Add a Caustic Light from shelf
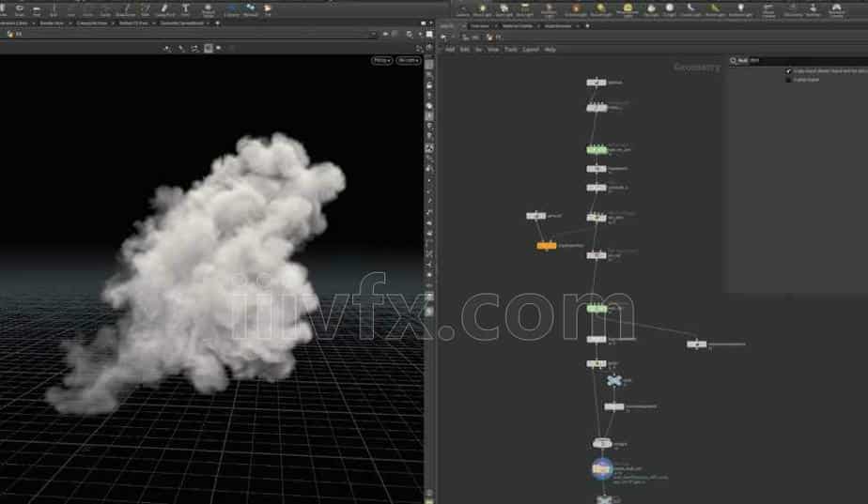Screen dimensions: 868x504 [690, 9]
